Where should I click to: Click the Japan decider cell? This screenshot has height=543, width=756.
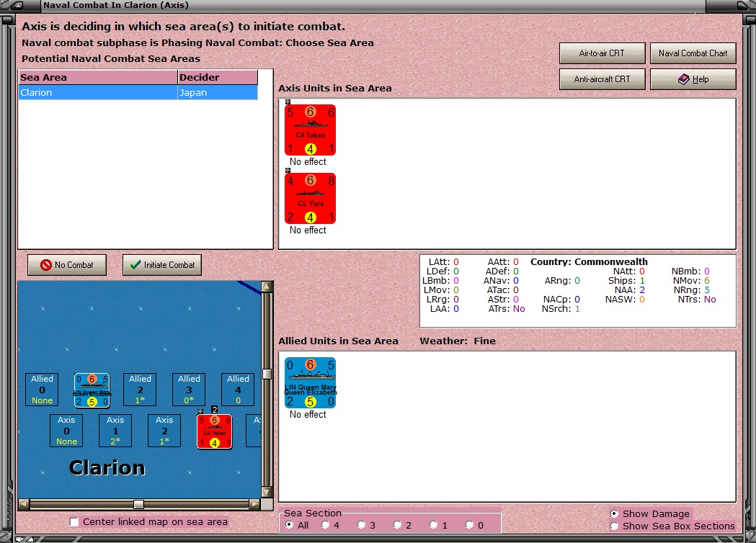218,92
